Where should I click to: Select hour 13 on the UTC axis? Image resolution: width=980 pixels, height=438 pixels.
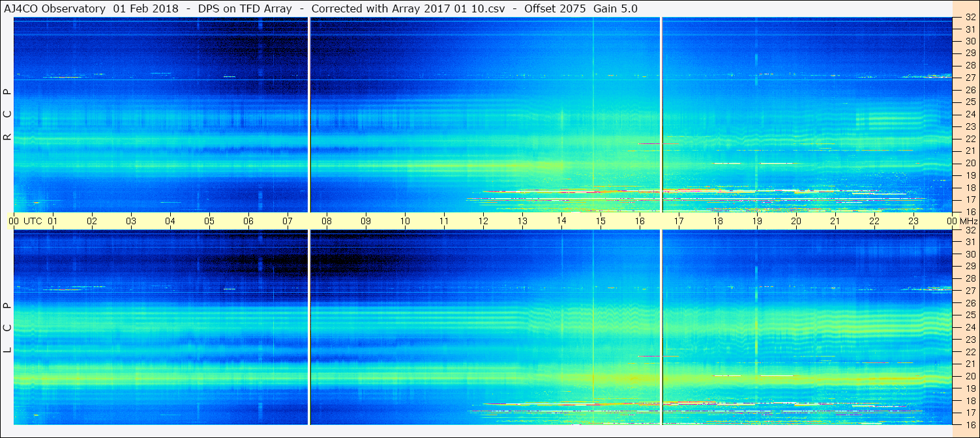522,221
